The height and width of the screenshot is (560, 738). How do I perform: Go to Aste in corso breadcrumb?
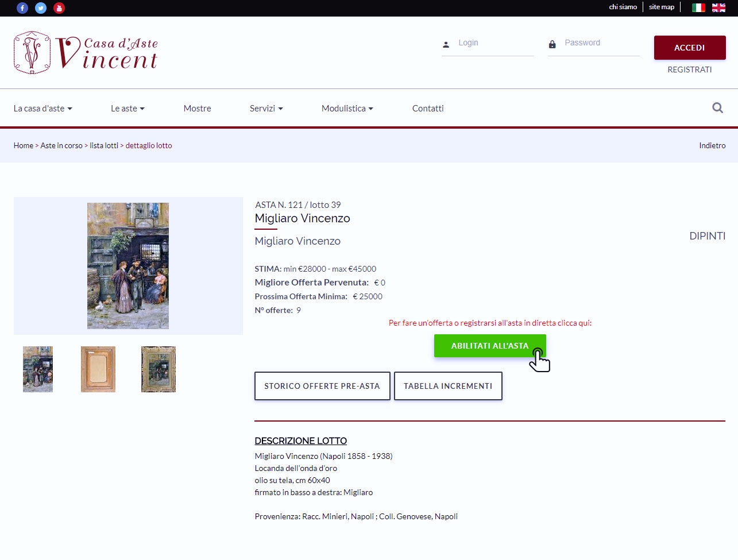(x=61, y=146)
